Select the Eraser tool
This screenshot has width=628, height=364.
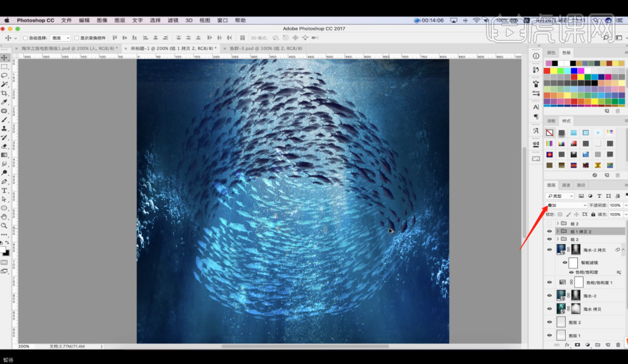[4, 146]
